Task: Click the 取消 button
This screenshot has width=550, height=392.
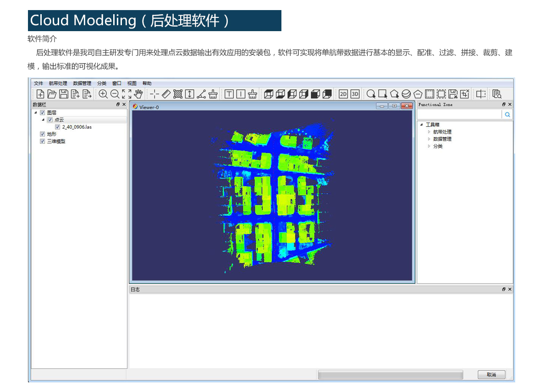Action: 491,375
